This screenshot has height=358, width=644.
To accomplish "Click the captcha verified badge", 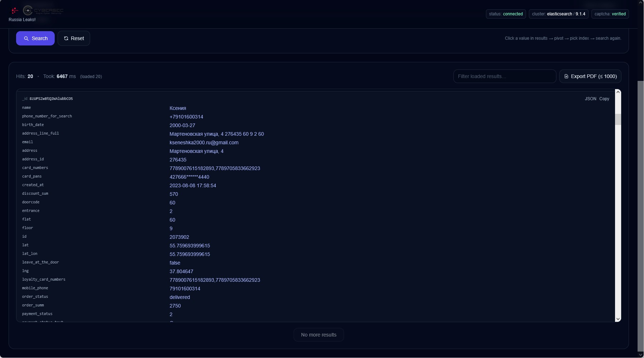I will click(610, 14).
